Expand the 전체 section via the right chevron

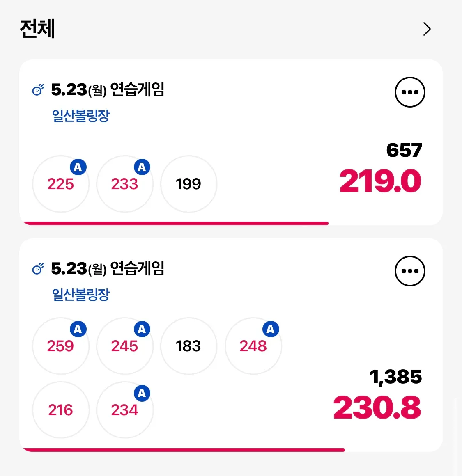427,29
